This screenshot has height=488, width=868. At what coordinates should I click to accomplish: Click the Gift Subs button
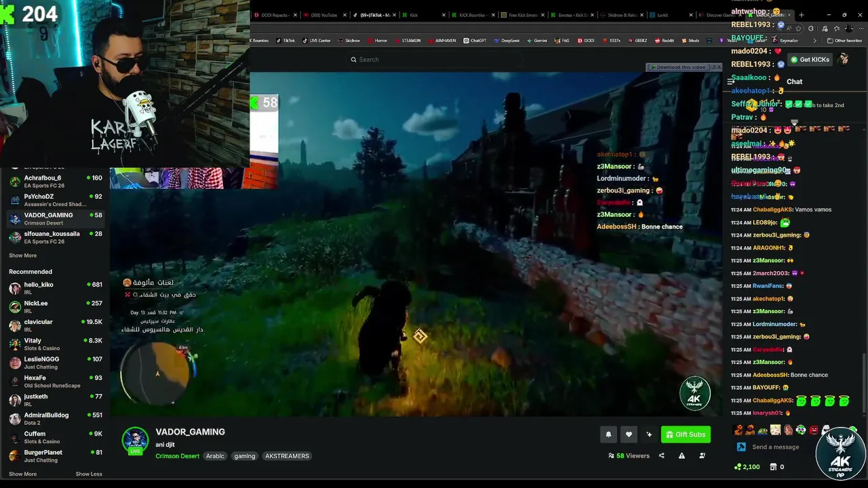point(686,434)
